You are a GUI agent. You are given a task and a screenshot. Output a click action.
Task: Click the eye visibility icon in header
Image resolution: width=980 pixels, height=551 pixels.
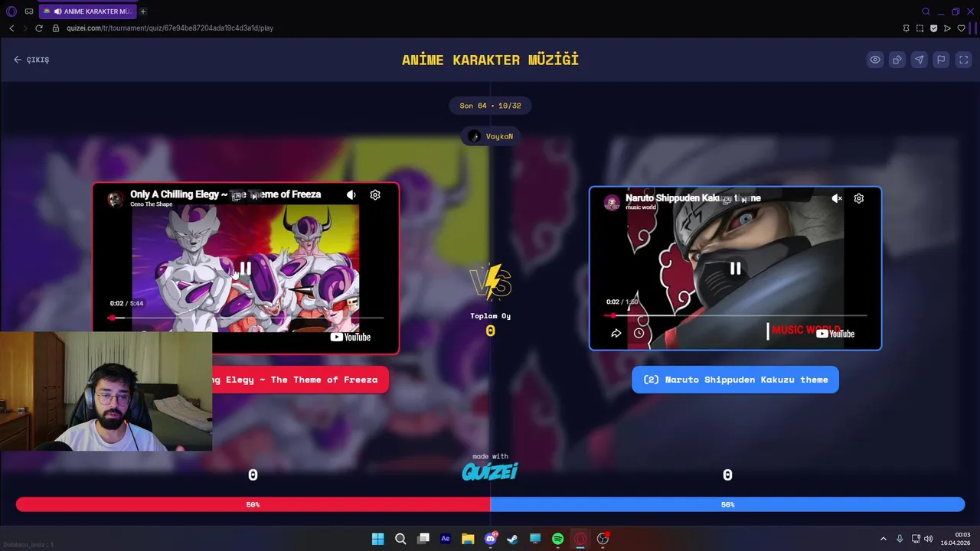click(875, 60)
